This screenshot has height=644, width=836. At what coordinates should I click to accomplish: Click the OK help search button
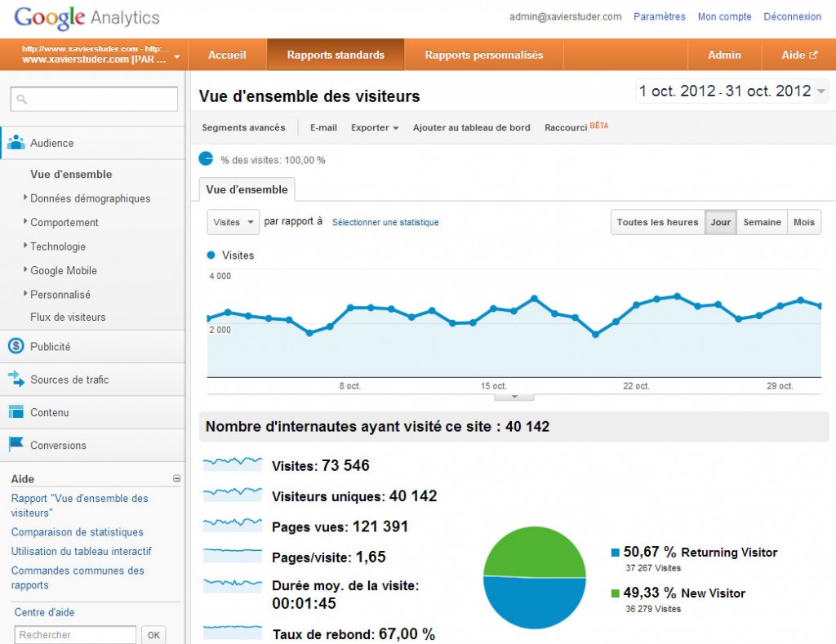153,634
